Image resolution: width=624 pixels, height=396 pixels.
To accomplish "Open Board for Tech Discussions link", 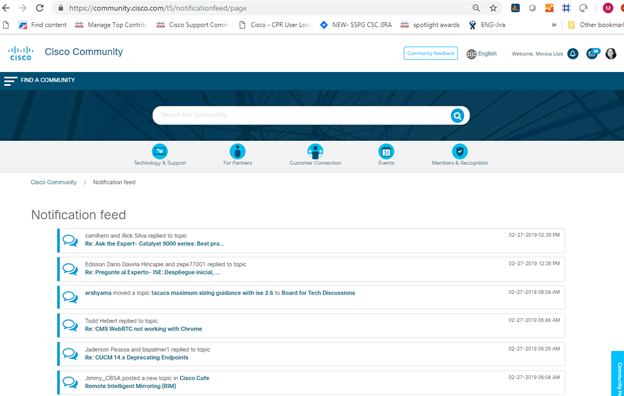I will coord(318,293).
